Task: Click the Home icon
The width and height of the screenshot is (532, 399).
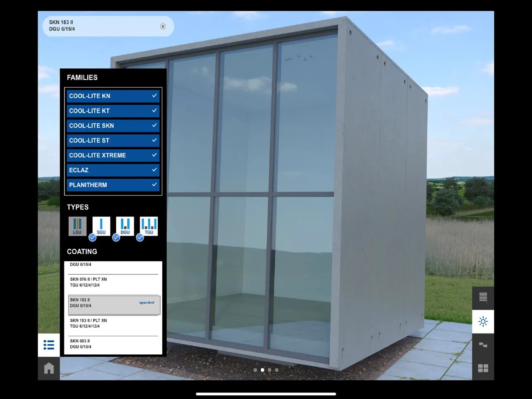Action: click(48, 368)
